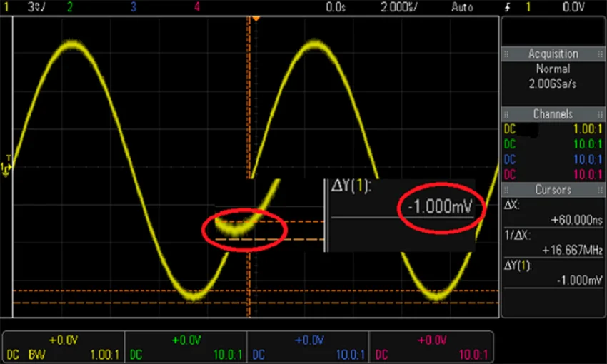Select pink channel 4 indicator in top bar
The width and height of the screenshot is (607, 364).
click(197, 7)
